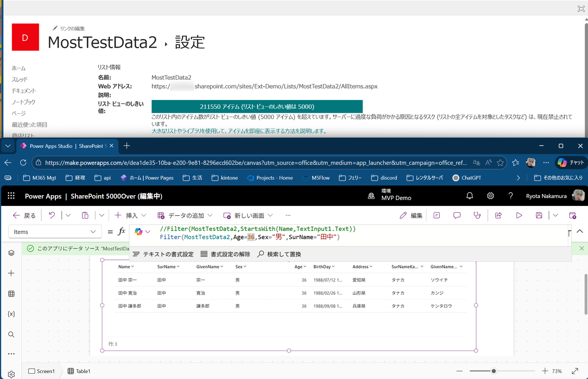
Task: Edit links in the SharePoint window
Action: click(x=69, y=28)
